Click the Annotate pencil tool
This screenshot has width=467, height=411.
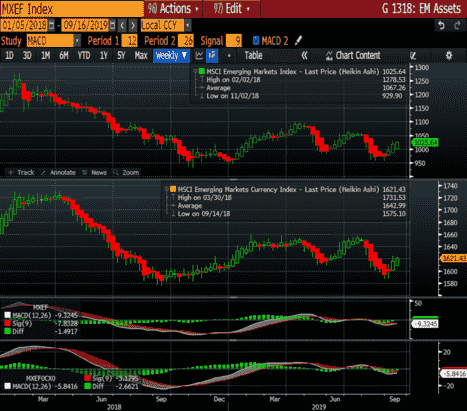click(58, 172)
